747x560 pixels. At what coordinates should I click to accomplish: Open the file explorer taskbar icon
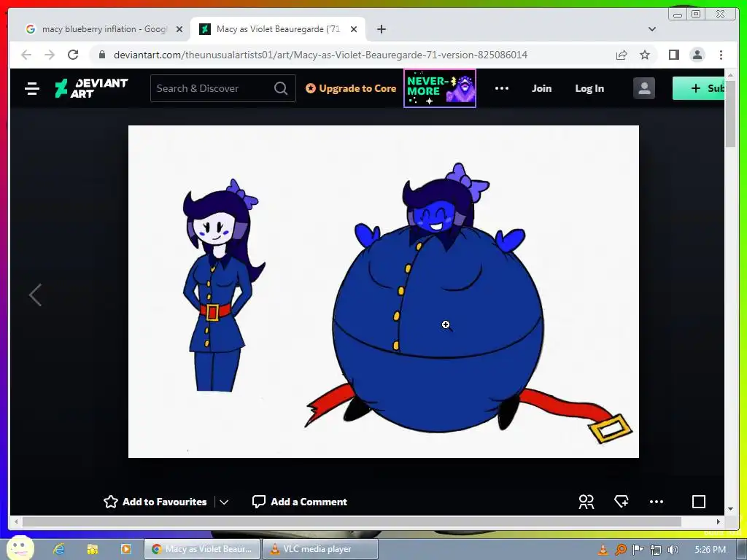coord(93,549)
